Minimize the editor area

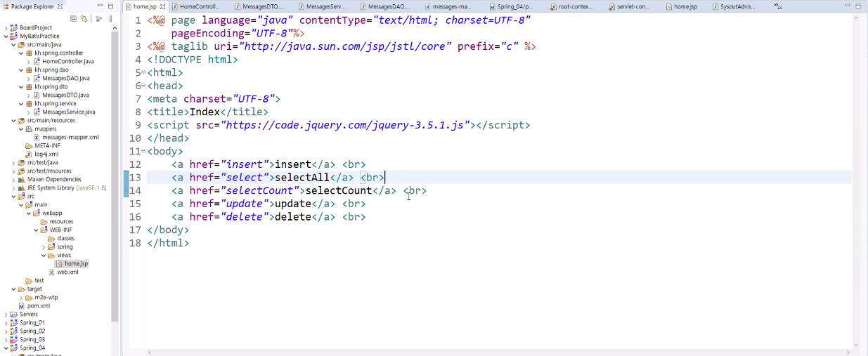(x=846, y=6)
